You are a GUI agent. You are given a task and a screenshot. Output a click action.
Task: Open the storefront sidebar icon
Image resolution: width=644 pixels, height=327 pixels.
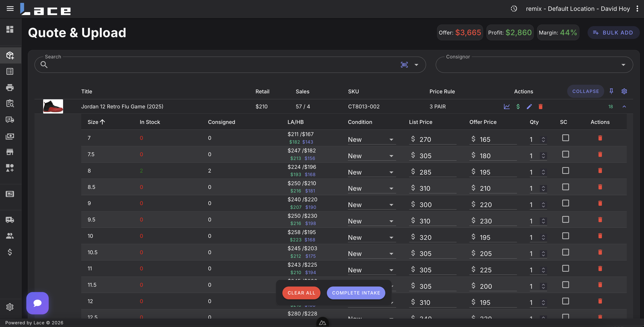pos(10,152)
